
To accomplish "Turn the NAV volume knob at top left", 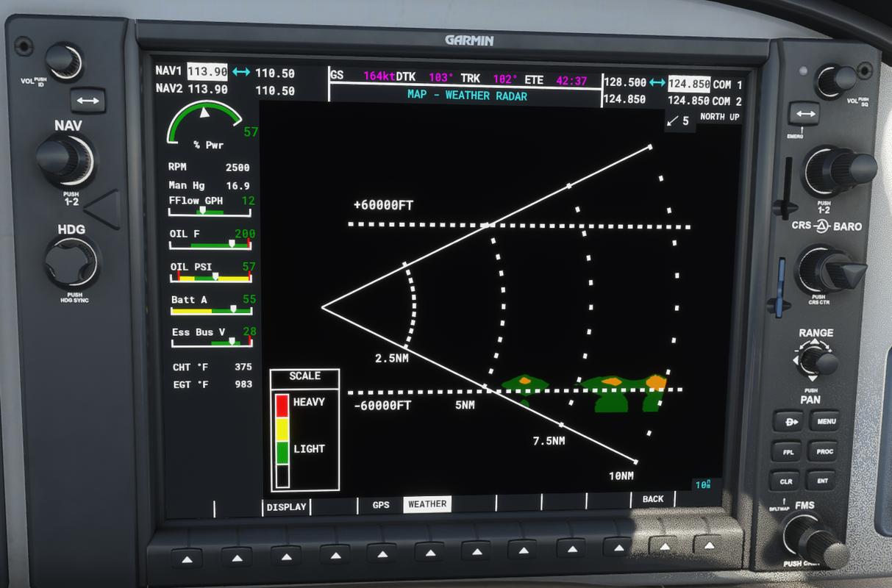I will 64,61.
